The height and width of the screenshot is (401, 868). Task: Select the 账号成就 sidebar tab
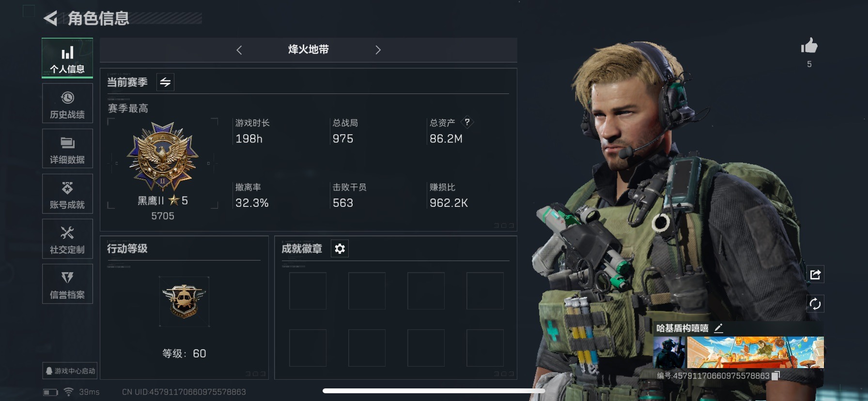coord(67,194)
